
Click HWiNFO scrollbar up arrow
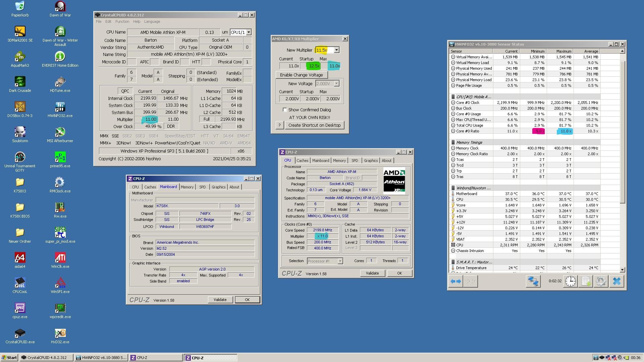coord(622,51)
